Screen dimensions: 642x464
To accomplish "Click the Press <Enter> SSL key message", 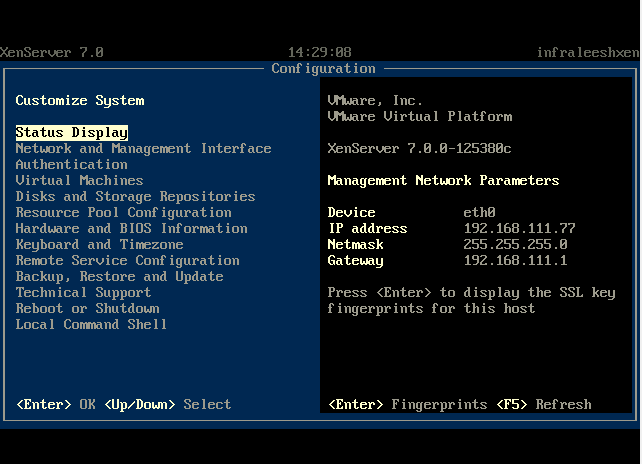I will [x=471, y=301].
